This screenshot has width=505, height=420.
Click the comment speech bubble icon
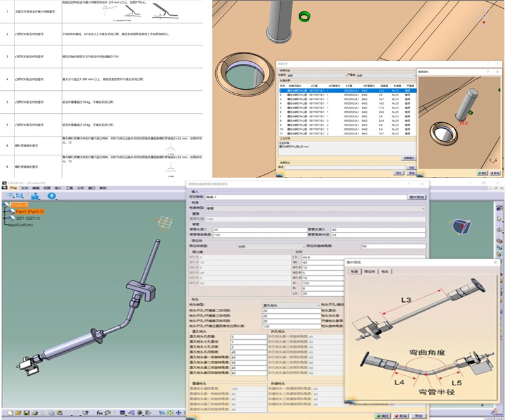pyautogui.click(x=107, y=413)
